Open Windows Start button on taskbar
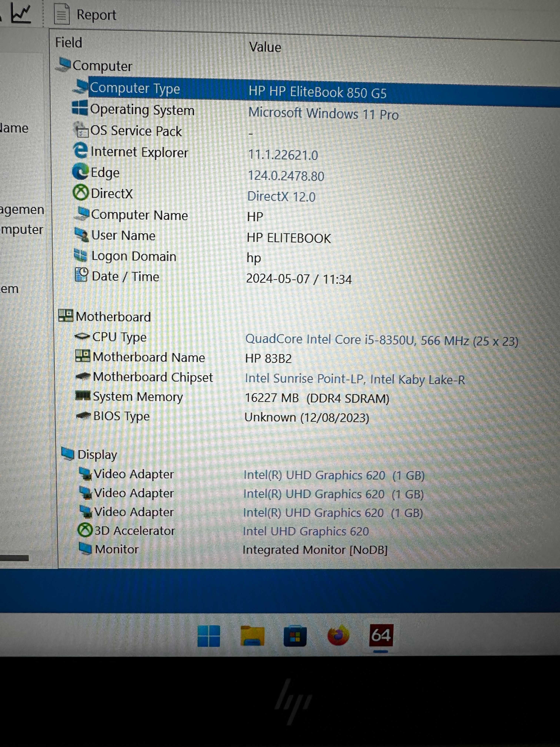 coord(209,636)
